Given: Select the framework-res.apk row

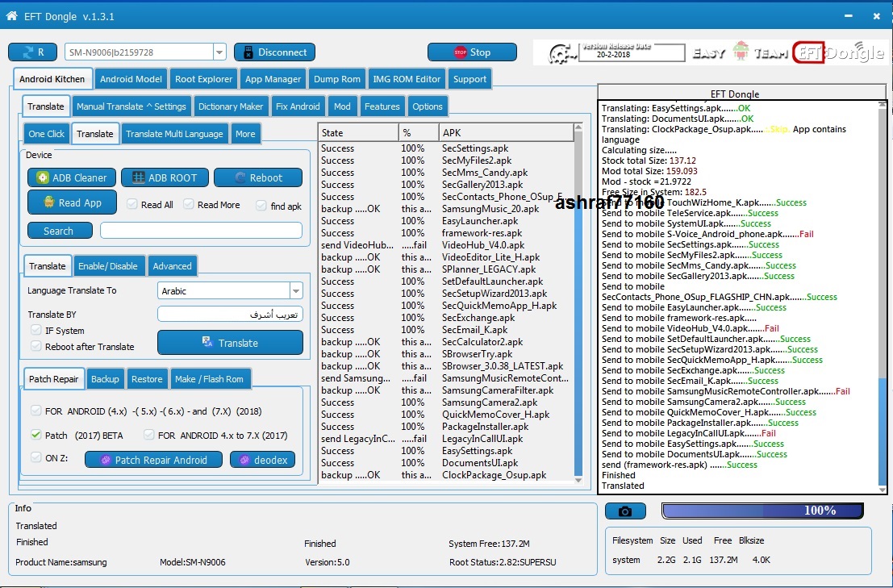Looking at the screenshot, I should pos(445,233).
